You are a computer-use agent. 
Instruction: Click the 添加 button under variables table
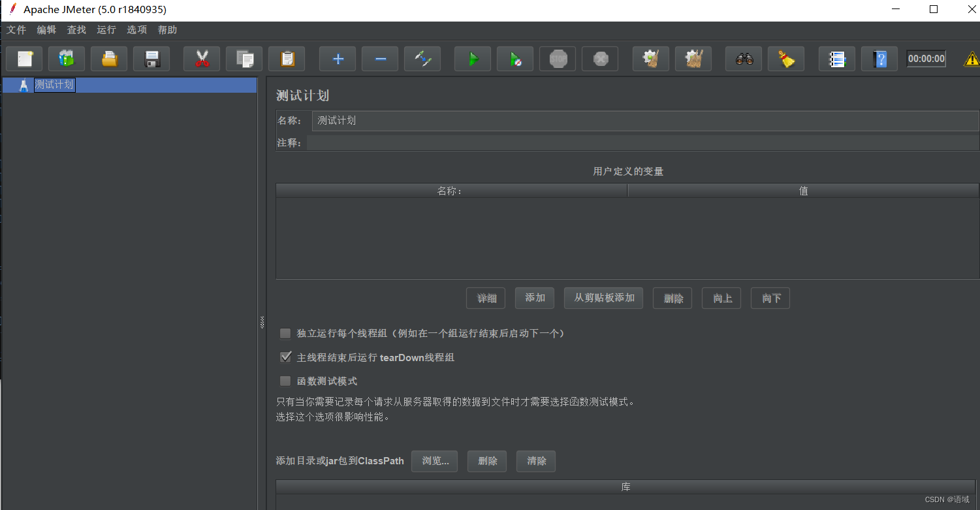[x=535, y=298]
